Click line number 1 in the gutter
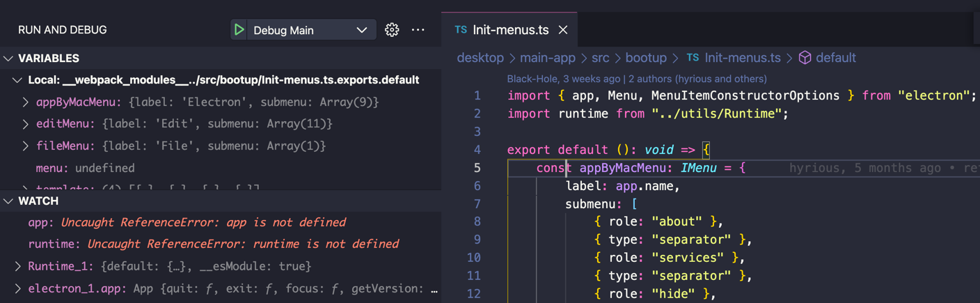This screenshot has height=303, width=980. (x=477, y=95)
